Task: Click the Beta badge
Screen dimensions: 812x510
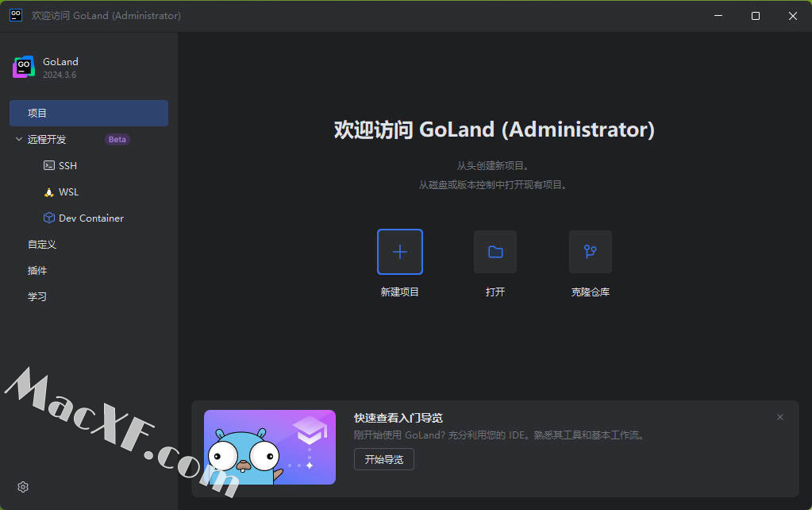Action: coord(117,140)
